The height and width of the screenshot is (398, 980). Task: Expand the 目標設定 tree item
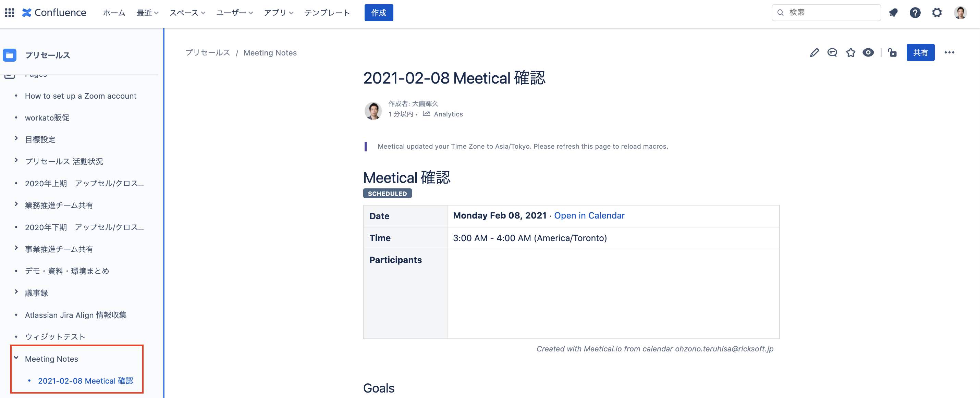[16, 139]
